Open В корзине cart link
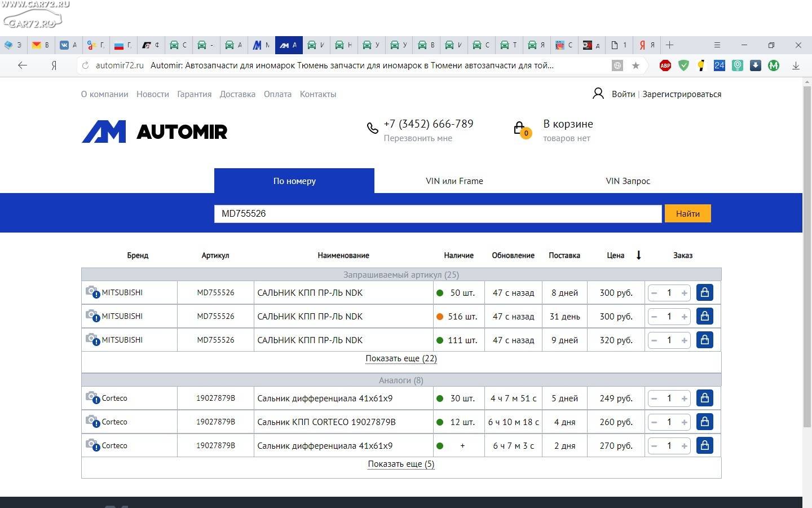Image resolution: width=812 pixels, height=508 pixels. tap(568, 124)
